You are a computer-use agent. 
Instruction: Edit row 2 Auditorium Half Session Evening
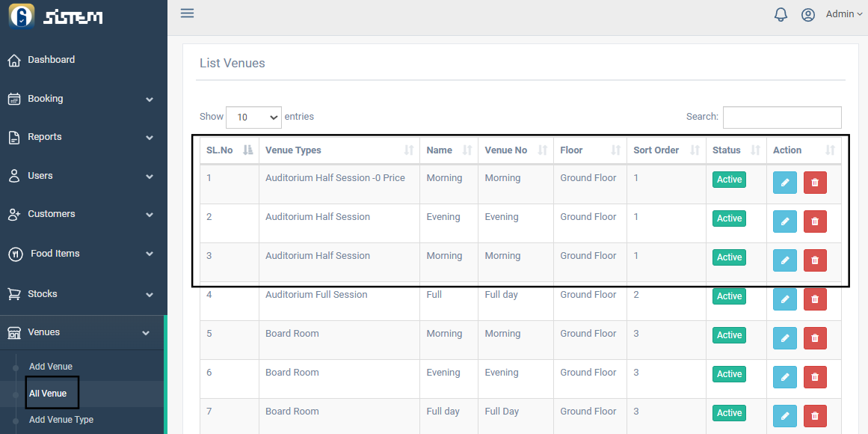[785, 221]
